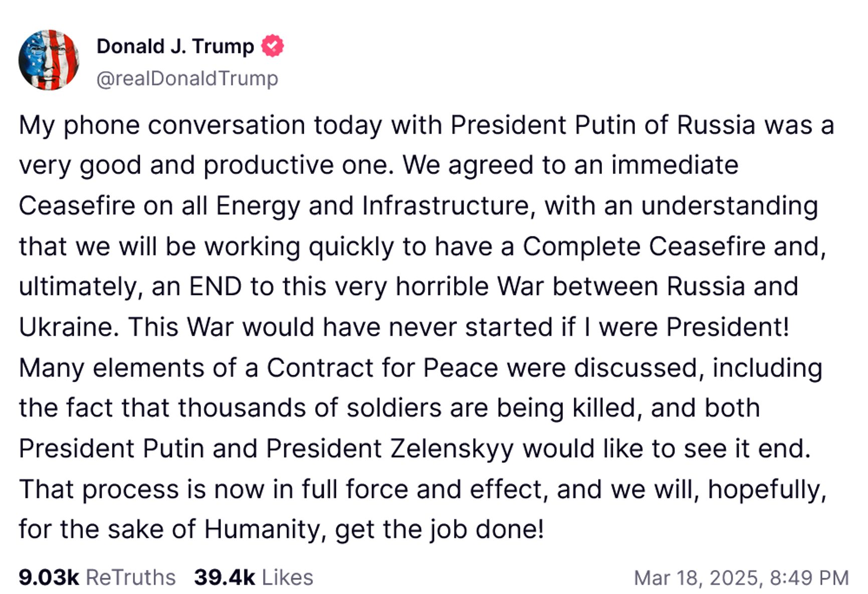The width and height of the screenshot is (868, 594).
Task: Click the @realDonaldTrump handle
Action: tap(187, 79)
